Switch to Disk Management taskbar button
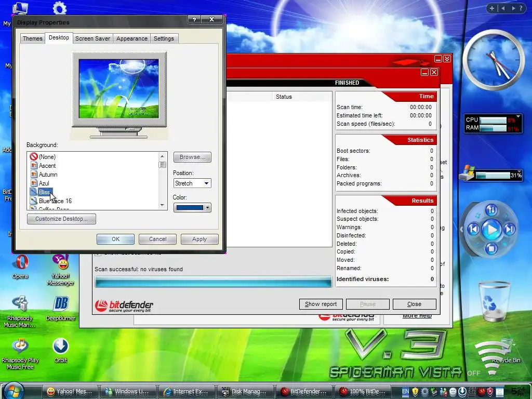 pyautogui.click(x=245, y=392)
